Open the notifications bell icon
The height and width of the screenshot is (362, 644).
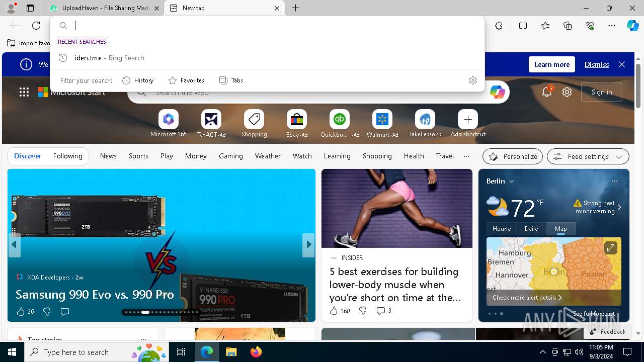(547, 92)
